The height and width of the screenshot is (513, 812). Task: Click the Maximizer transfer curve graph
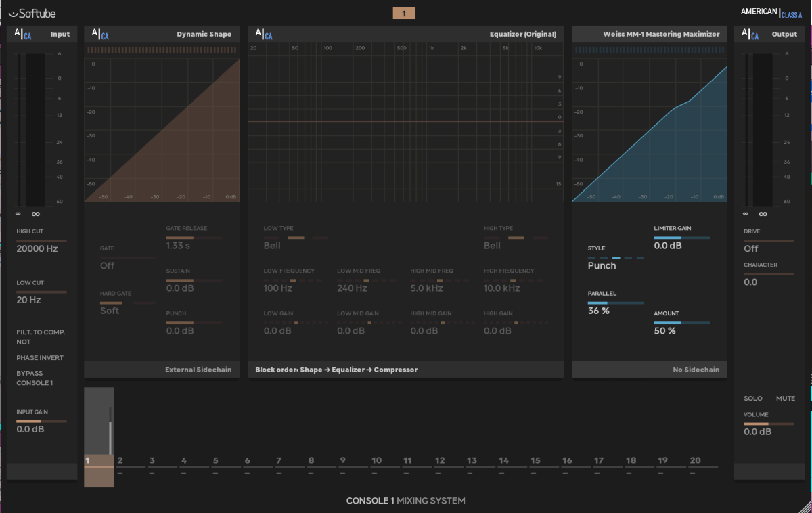(x=650, y=129)
